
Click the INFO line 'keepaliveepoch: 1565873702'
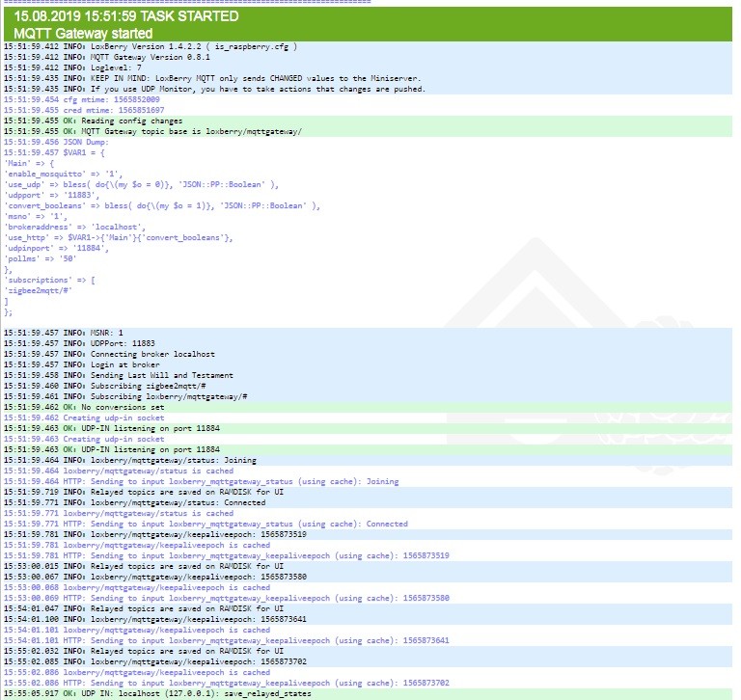(x=155, y=662)
